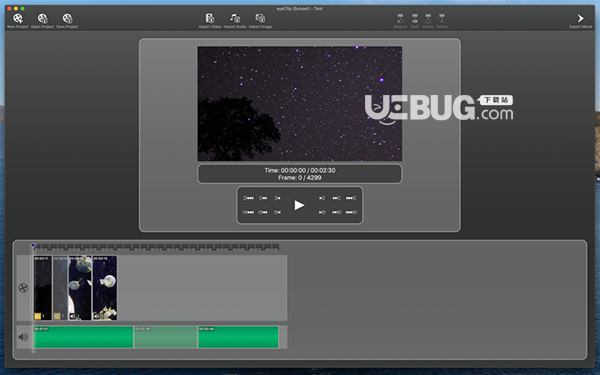
Task: Click bottom-row double-arrow rewind button
Action: coord(263,212)
